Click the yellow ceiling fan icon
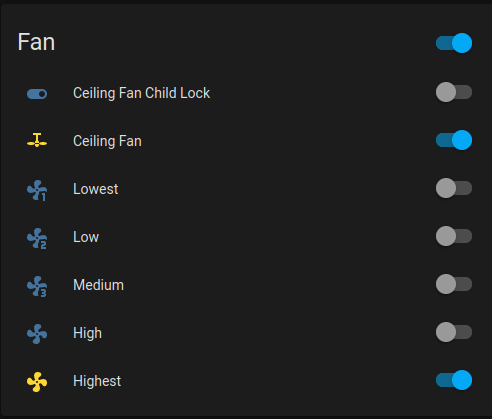 point(37,140)
